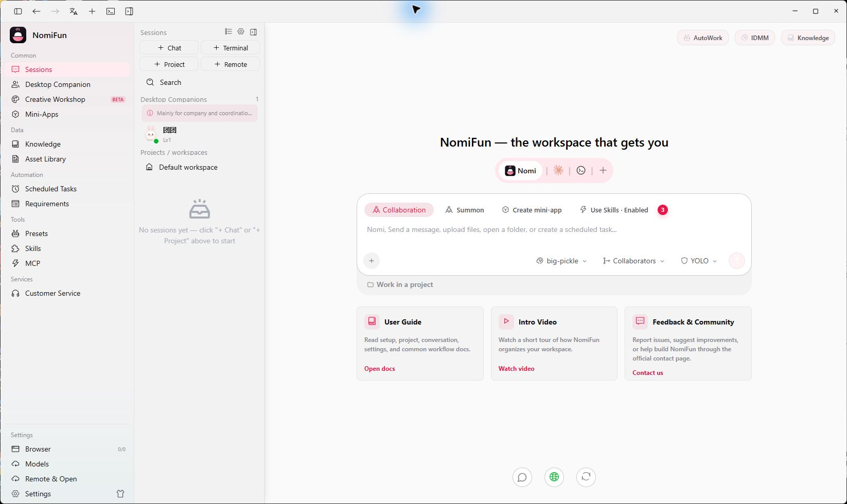Viewport: 847px width, 504px height.
Task: Click the NomiFun rice bowl logo
Action: coord(18,35)
